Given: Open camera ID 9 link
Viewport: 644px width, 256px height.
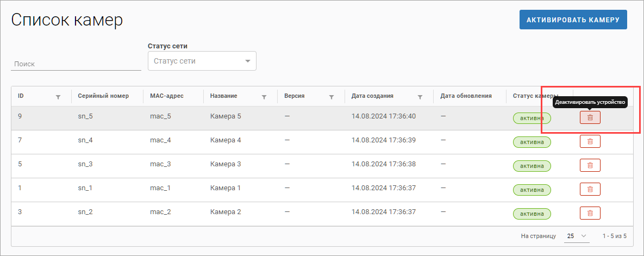Looking at the screenshot, I should click(20, 116).
